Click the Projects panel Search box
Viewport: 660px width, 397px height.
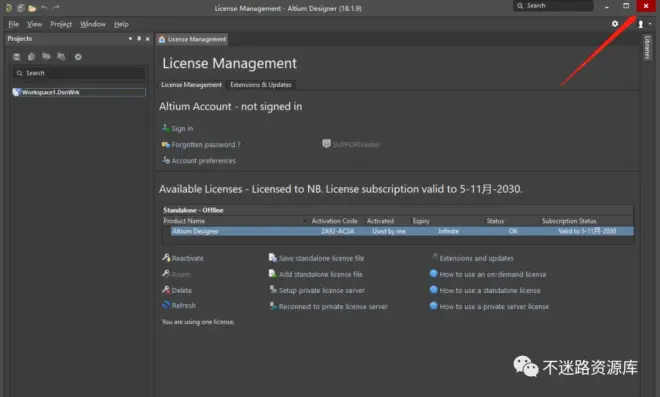(x=79, y=73)
